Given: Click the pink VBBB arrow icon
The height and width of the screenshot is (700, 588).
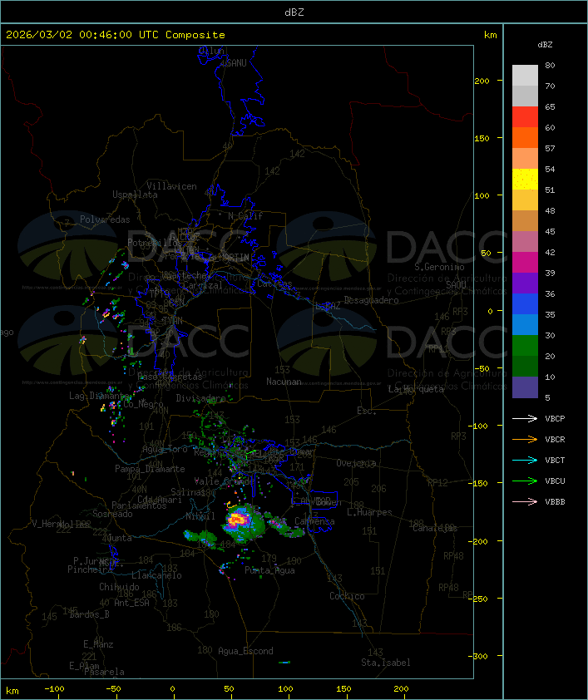Looking at the screenshot, I should coord(525,502).
